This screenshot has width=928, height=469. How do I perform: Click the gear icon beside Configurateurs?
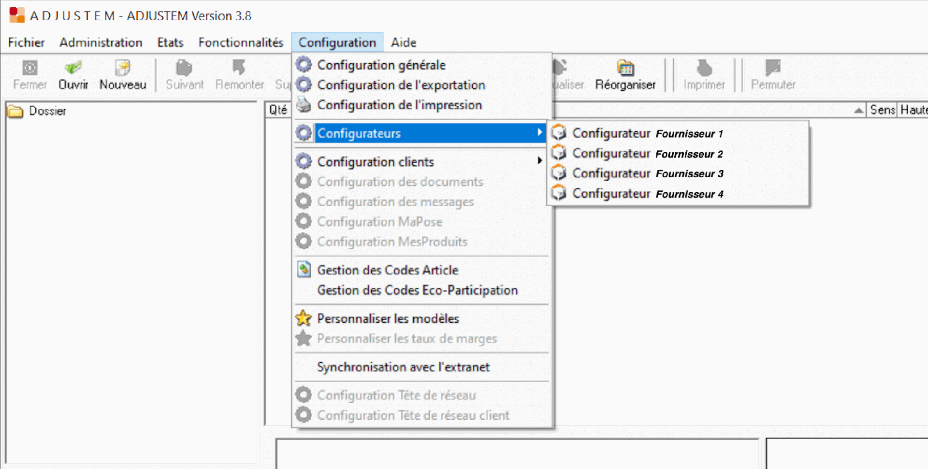[x=304, y=133]
